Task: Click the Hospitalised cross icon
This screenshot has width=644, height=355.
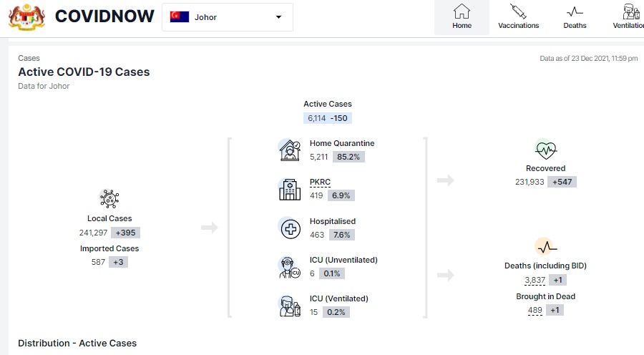Action: click(x=289, y=228)
